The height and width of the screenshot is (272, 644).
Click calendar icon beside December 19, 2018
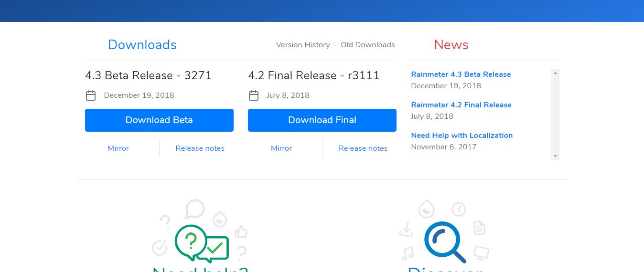[91, 95]
